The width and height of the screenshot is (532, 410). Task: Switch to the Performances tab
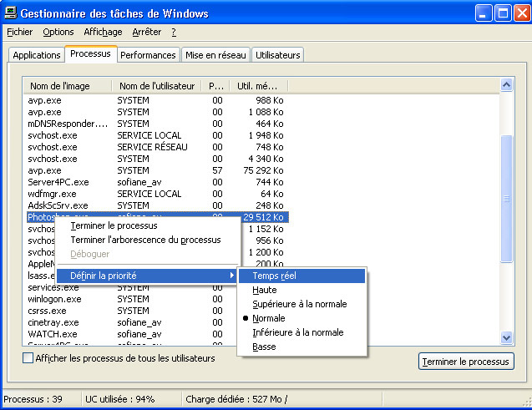pos(149,55)
